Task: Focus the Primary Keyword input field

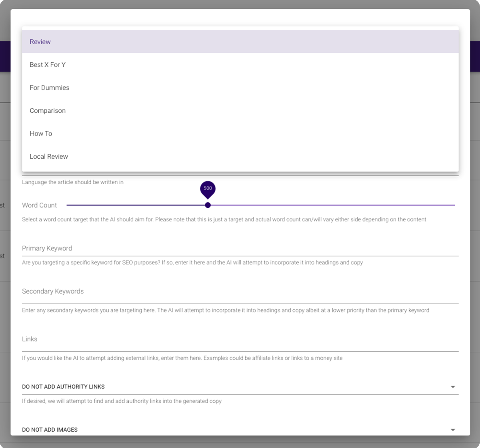Action: pos(240,248)
